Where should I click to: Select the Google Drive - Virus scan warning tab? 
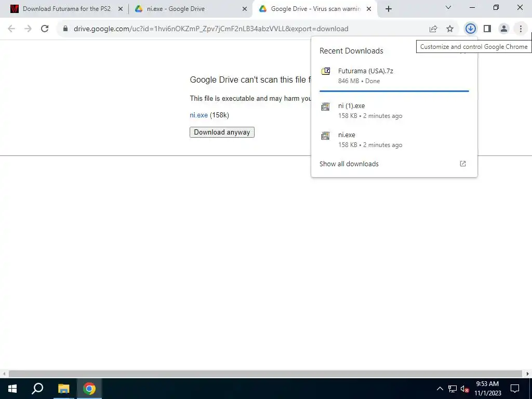[315, 9]
